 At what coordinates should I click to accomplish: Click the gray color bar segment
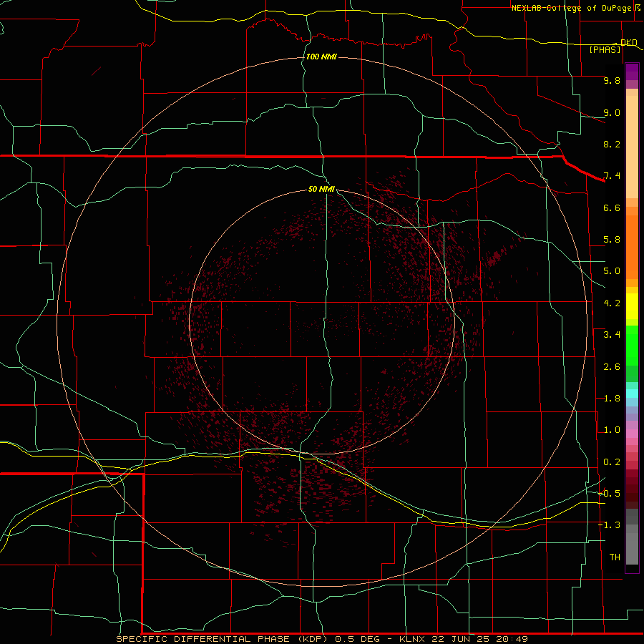click(x=632, y=548)
